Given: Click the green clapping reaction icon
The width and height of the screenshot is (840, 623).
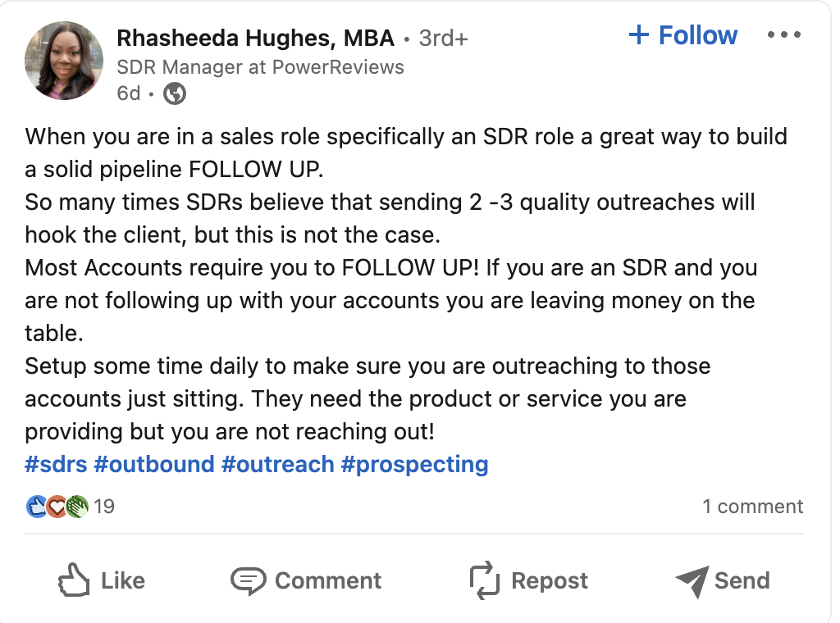Looking at the screenshot, I should (x=76, y=507).
